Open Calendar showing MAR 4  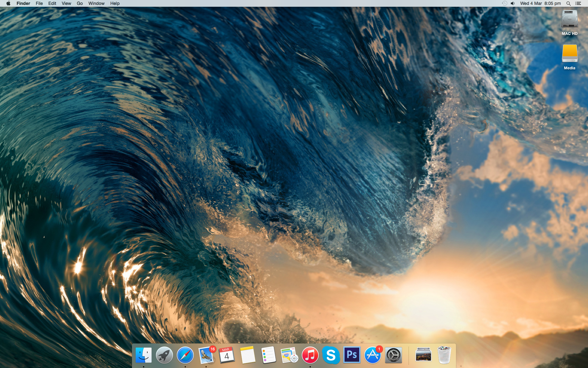(x=227, y=355)
